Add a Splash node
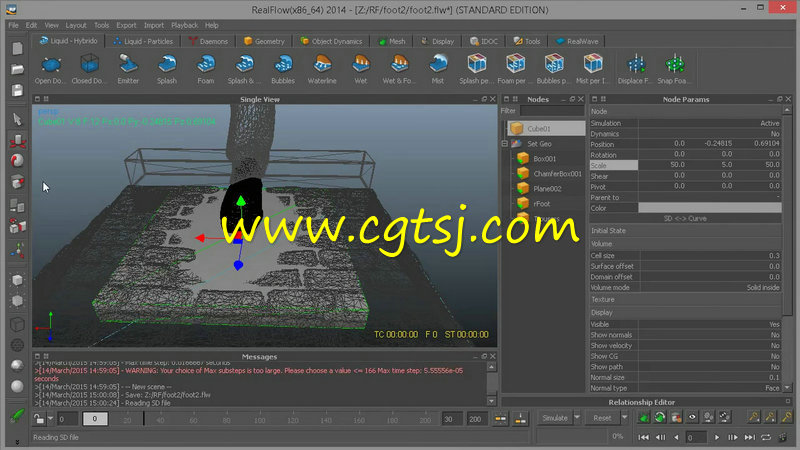Image resolution: width=800 pixels, height=450 pixels. coord(167,64)
